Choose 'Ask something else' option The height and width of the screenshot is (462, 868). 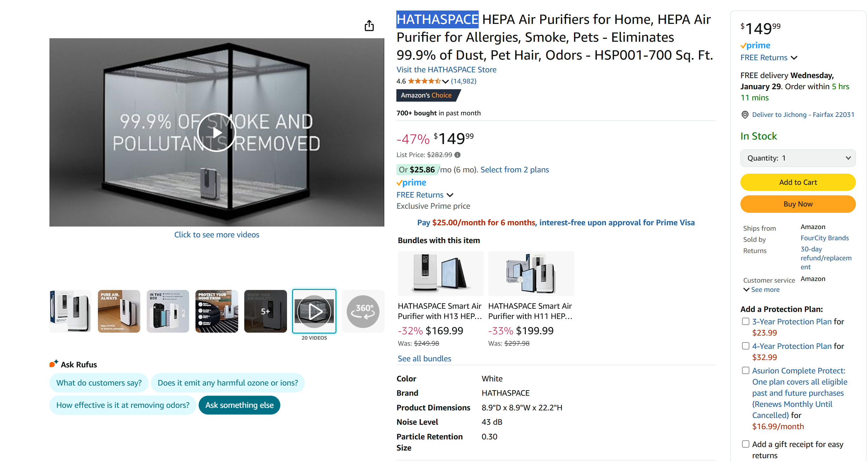pos(239,405)
